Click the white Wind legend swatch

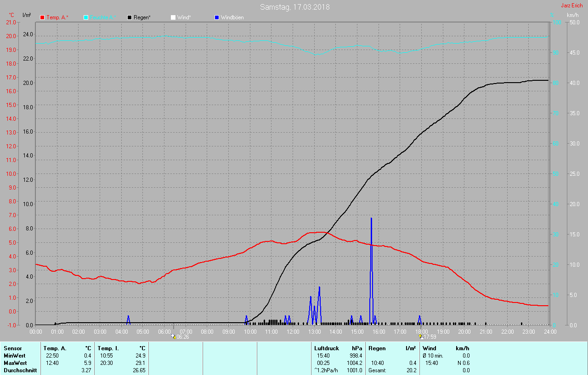click(x=173, y=17)
